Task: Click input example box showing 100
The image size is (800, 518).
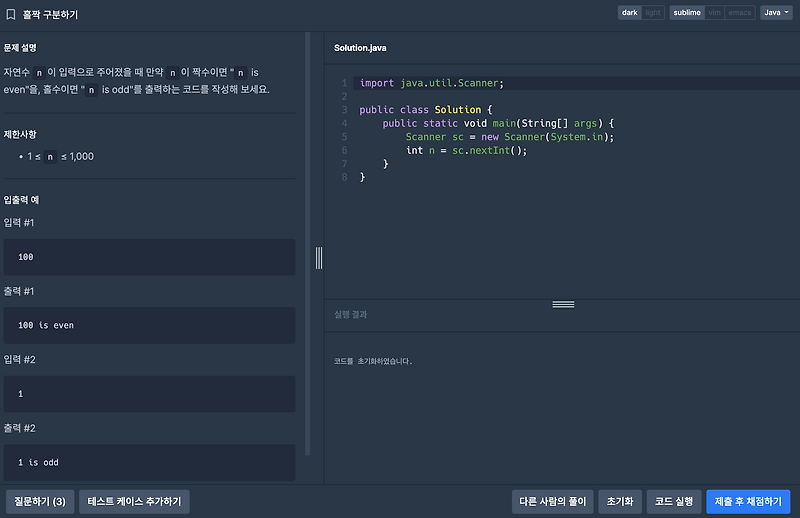Action: (149, 257)
